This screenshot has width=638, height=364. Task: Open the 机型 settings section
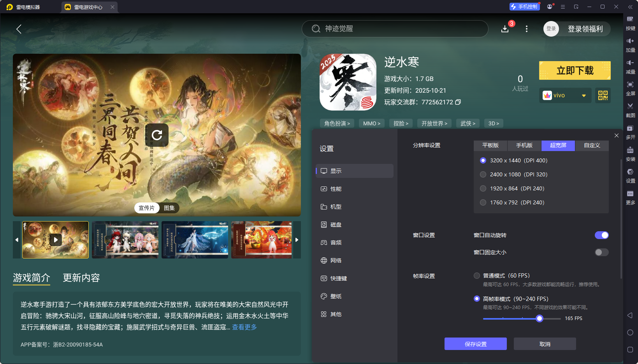click(355, 207)
